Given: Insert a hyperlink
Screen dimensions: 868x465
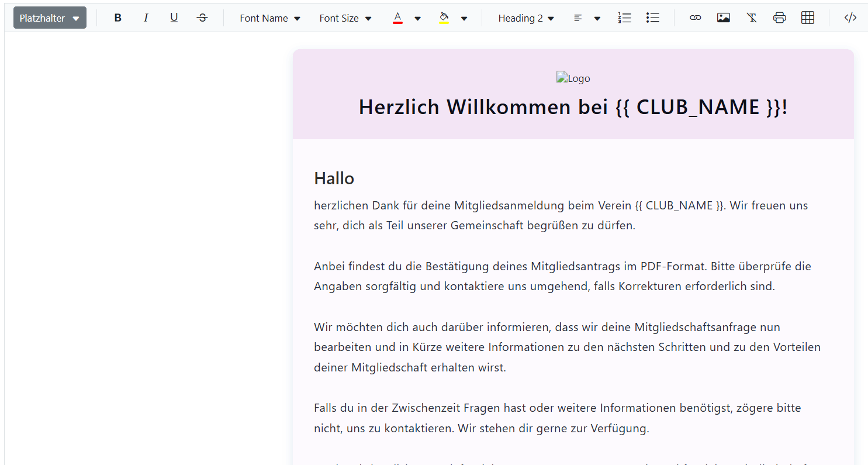Looking at the screenshot, I should [x=695, y=18].
